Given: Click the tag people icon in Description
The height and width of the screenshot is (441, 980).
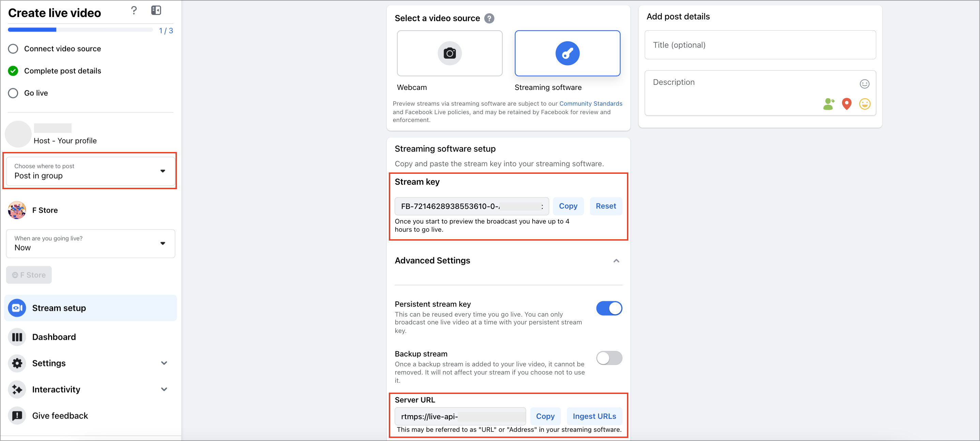Looking at the screenshot, I should point(828,104).
